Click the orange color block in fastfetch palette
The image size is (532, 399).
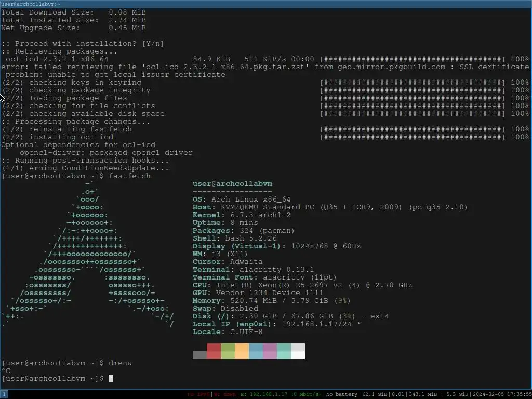point(242,351)
